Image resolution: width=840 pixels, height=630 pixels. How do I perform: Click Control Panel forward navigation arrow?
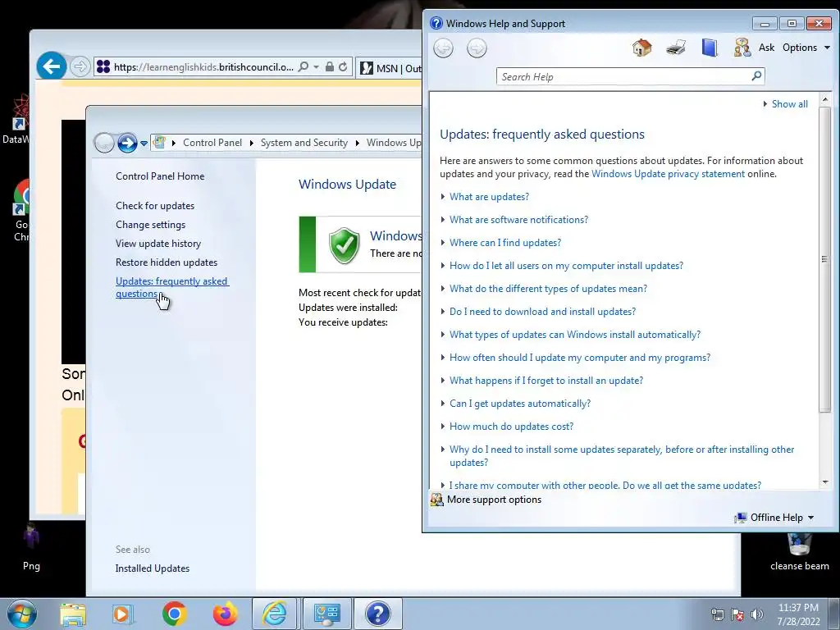pos(127,143)
